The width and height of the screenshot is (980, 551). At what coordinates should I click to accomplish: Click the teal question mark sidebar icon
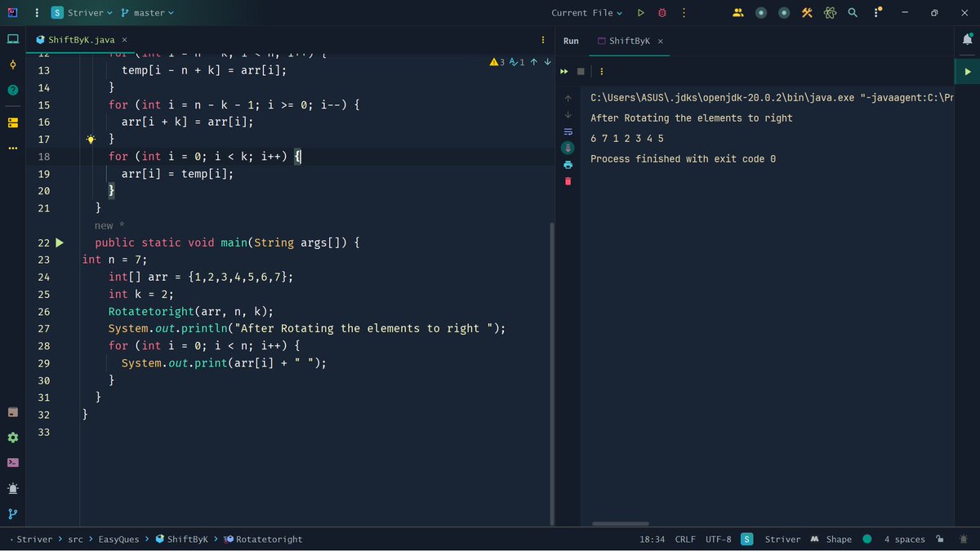click(12, 90)
